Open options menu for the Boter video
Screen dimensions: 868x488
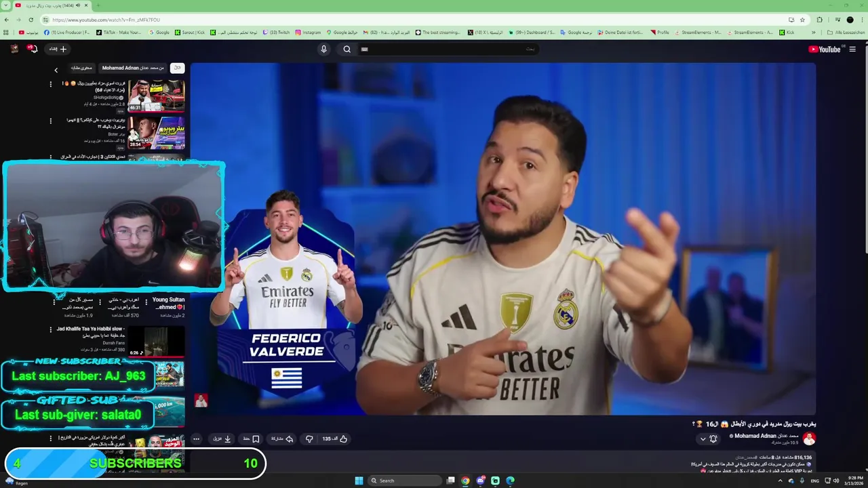pos(50,121)
